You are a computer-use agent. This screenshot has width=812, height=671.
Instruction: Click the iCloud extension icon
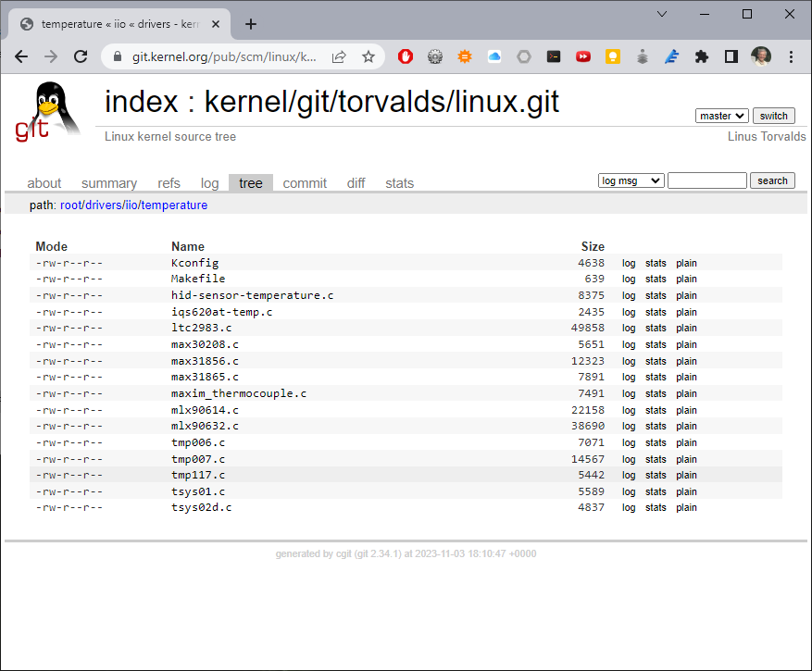point(494,56)
